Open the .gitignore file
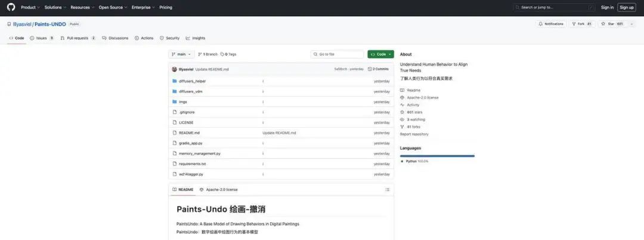This screenshot has height=240, width=644. coord(187,112)
